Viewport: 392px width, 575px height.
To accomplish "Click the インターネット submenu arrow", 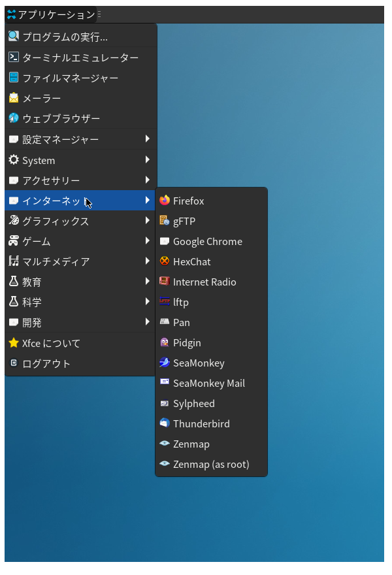I will pyautogui.click(x=148, y=200).
